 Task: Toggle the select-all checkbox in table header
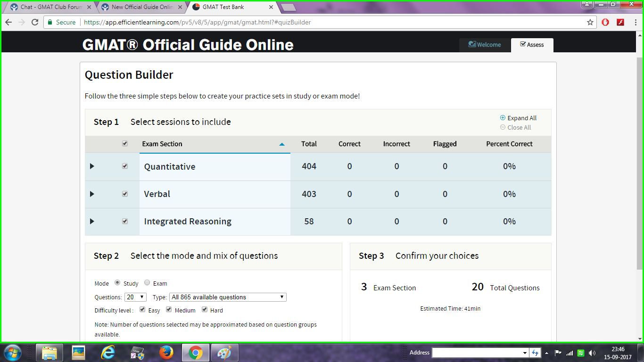pyautogui.click(x=125, y=144)
